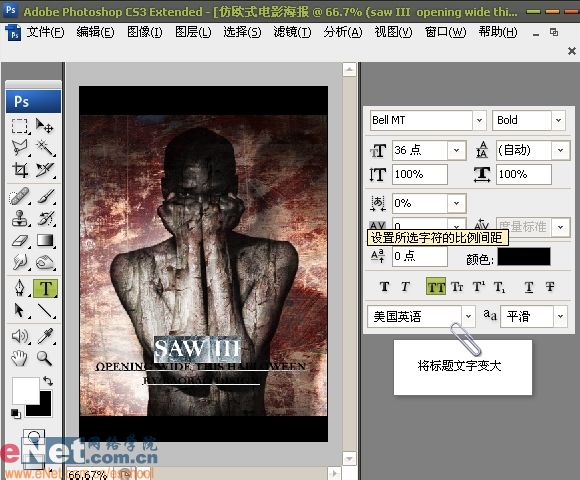
Task: Select the Polygonal Lasso tool
Action: 20,148
